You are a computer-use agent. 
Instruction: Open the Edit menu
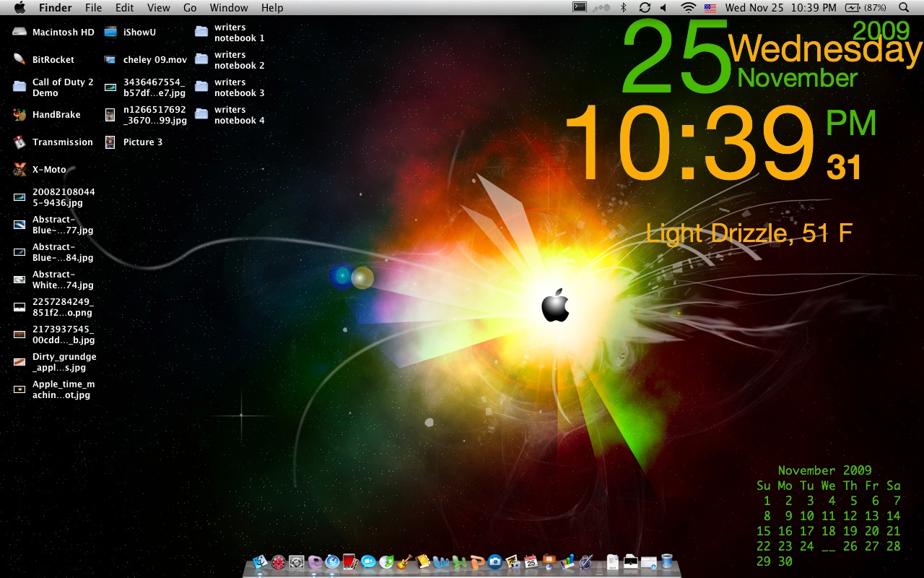[124, 7]
